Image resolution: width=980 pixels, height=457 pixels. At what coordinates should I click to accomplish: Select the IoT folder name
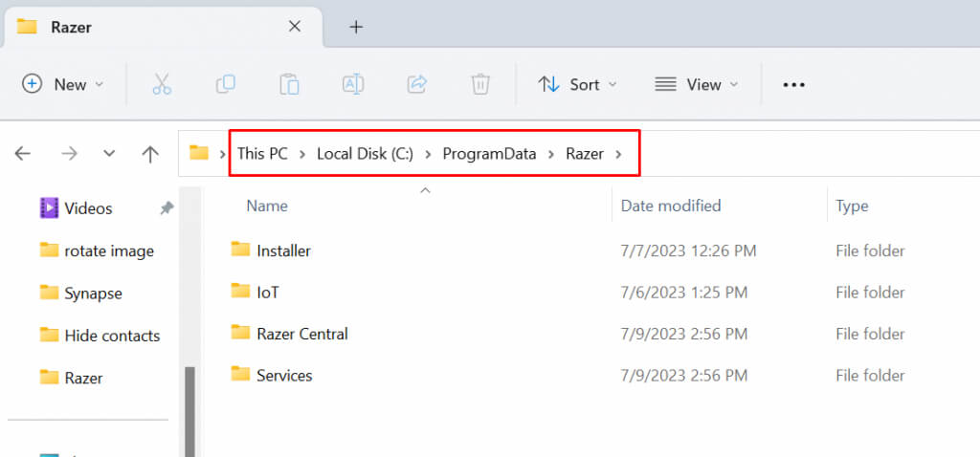tap(268, 293)
